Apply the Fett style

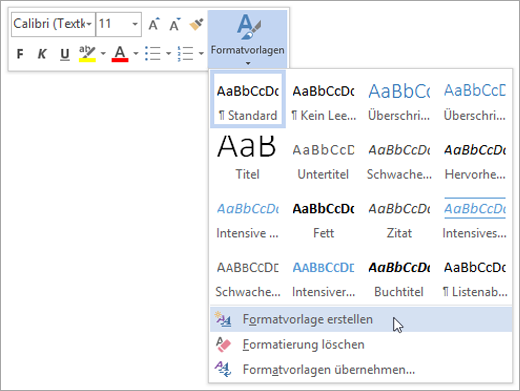323,217
